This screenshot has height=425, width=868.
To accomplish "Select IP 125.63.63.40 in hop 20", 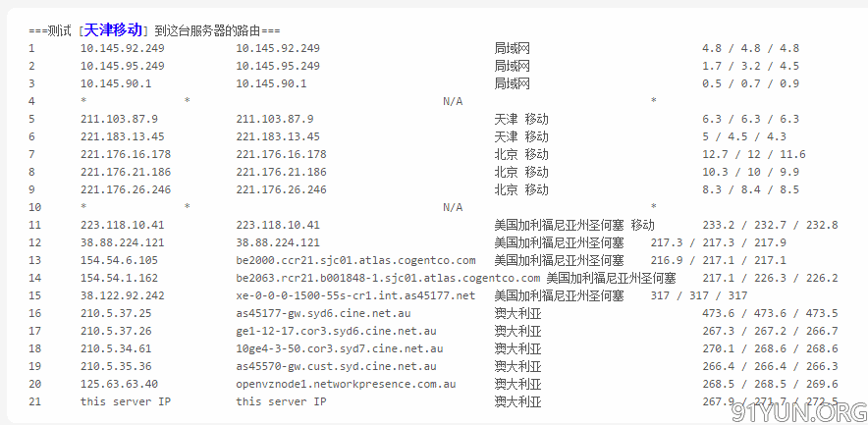I will click(x=119, y=384).
